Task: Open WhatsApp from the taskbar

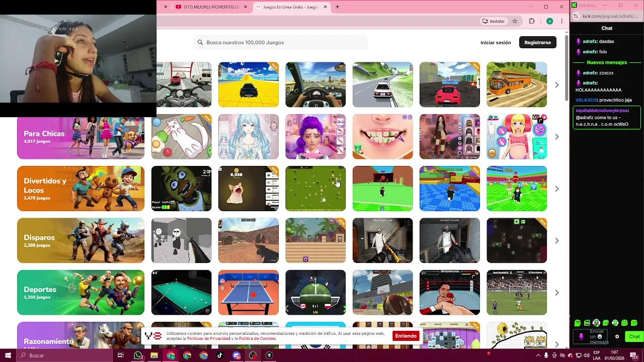Action: (138, 355)
